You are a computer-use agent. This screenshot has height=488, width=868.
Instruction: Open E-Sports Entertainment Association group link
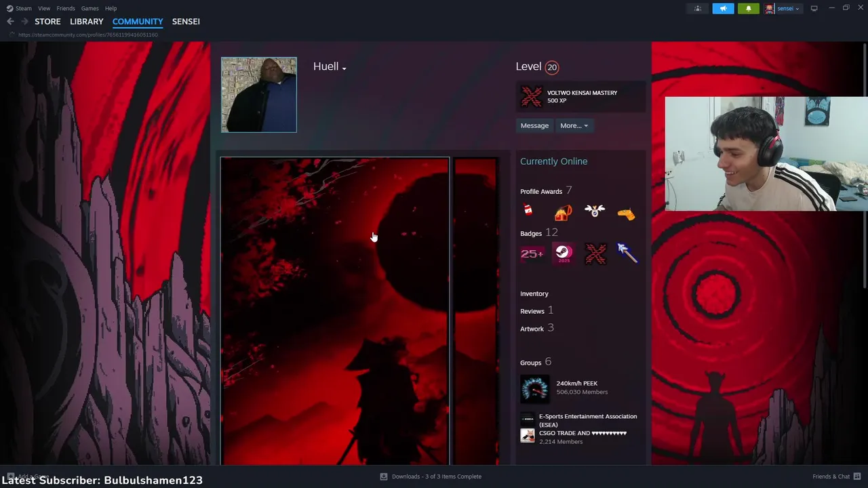tap(588, 420)
